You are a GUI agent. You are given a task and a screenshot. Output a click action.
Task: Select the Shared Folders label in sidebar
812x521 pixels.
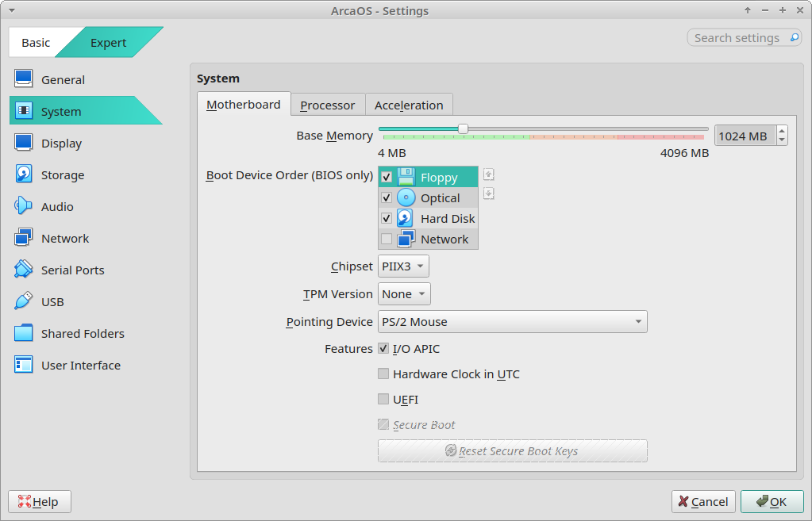(x=83, y=334)
